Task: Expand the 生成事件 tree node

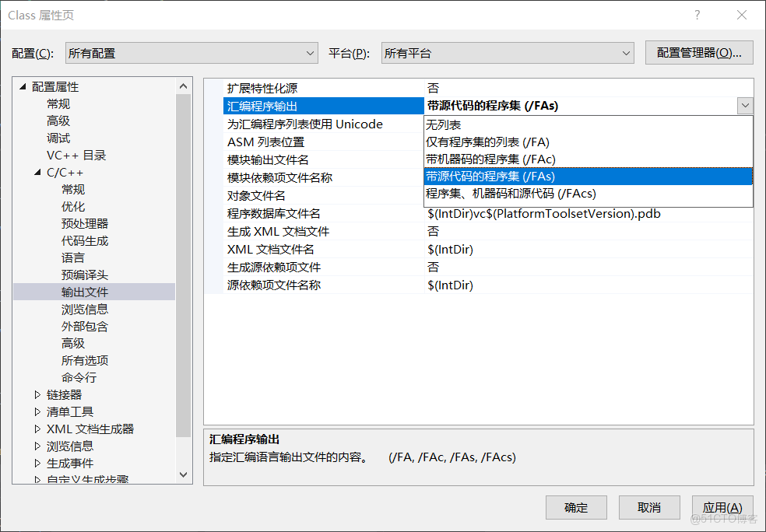Action: (x=37, y=463)
